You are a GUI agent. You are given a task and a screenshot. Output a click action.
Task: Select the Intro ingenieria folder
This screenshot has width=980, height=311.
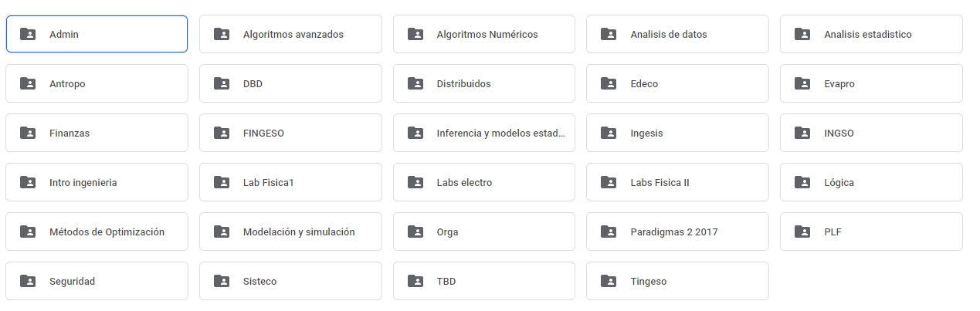pyautogui.click(x=97, y=182)
